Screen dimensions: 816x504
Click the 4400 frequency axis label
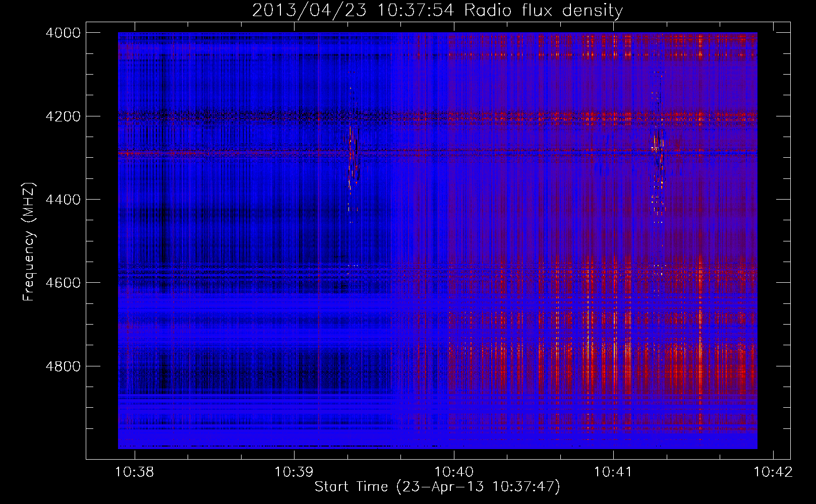(63, 200)
